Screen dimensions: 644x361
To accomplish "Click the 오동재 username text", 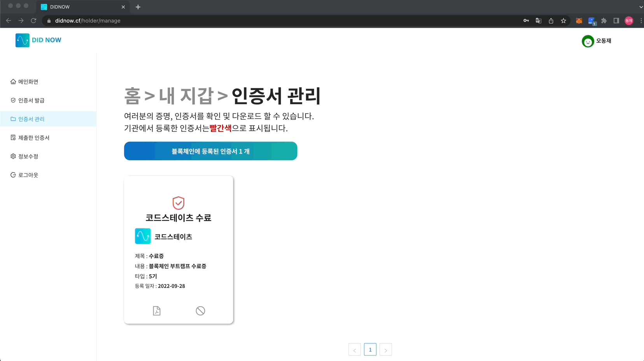I will point(604,41).
